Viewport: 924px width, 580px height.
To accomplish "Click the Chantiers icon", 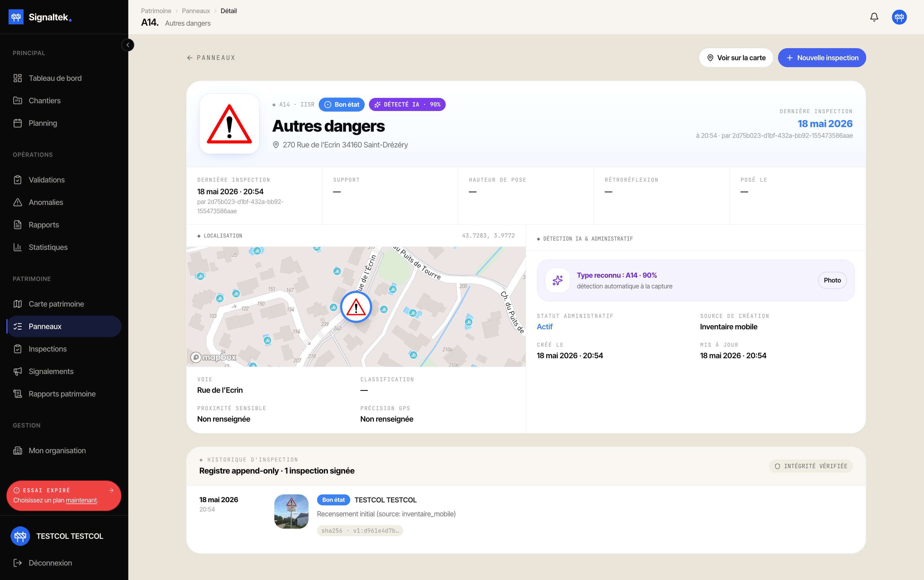I will point(18,101).
